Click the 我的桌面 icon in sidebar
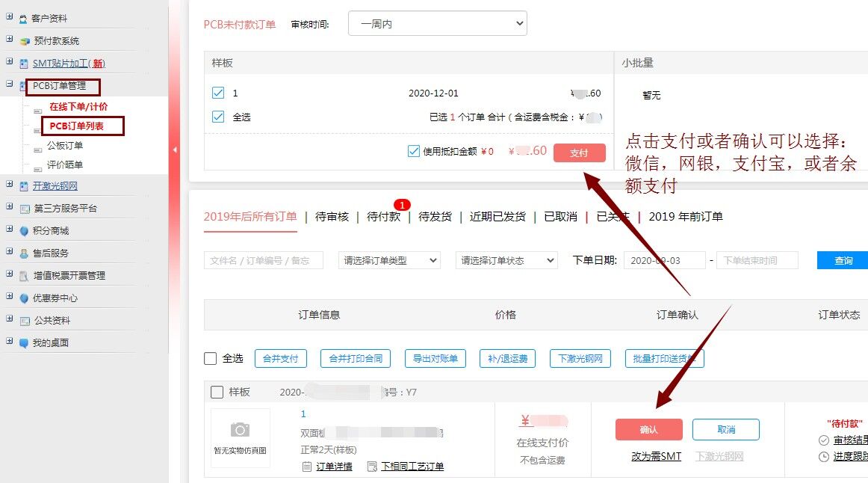This screenshot has width=868, height=483. (x=24, y=343)
